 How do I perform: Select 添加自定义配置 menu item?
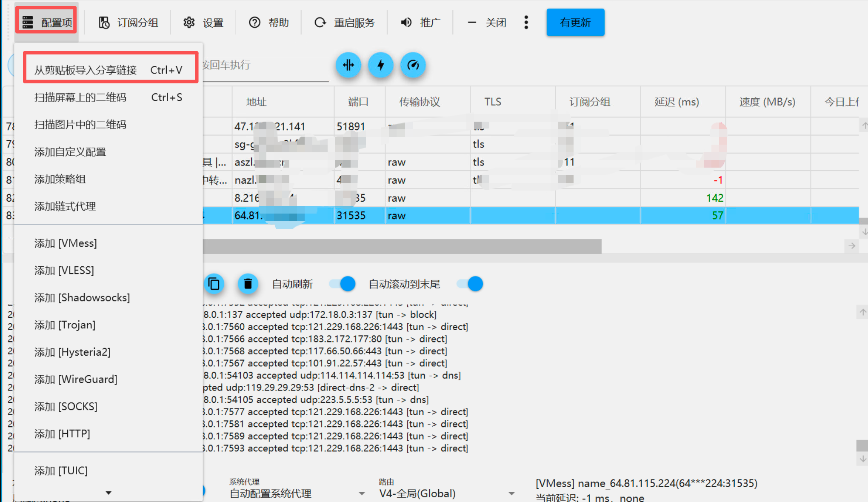click(x=108, y=152)
